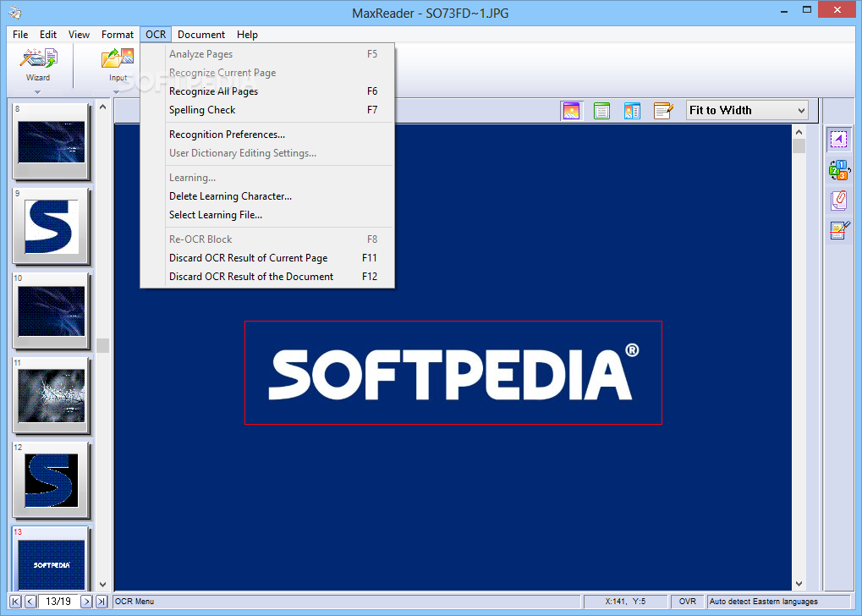Image resolution: width=862 pixels, height=616 pixels.
Task: Go to last page button
Action: (102, 602)
